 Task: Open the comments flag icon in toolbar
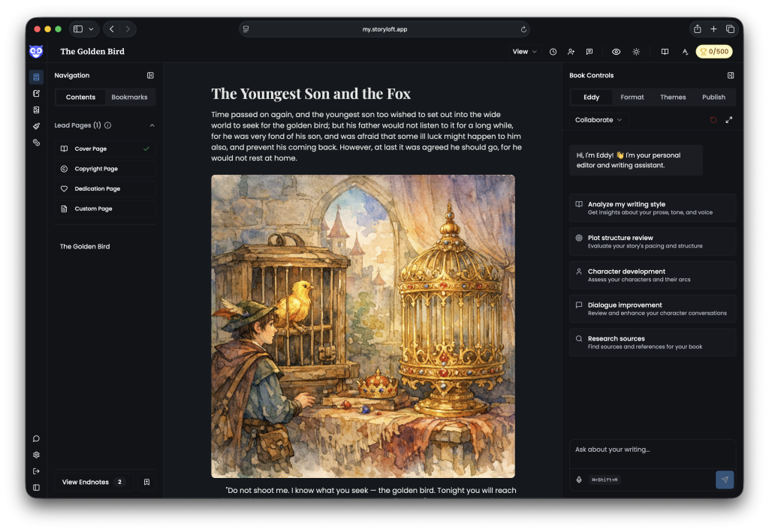point(590,52)
